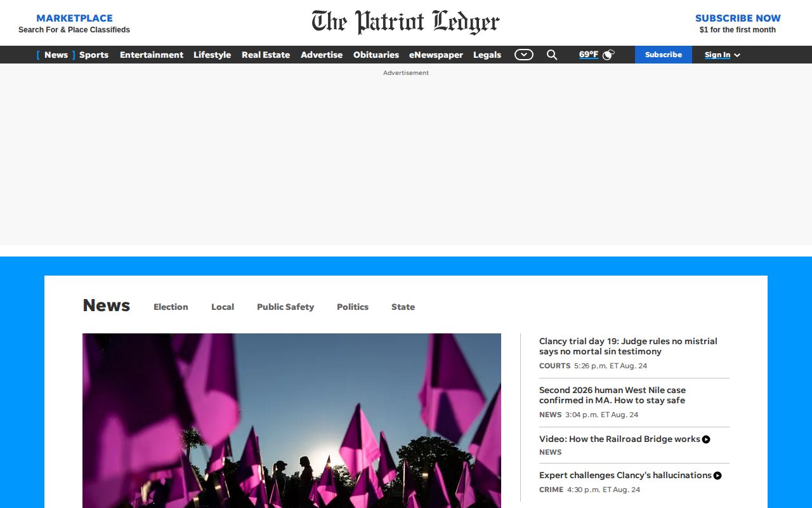Select the Local subsection tab
The width and height of the screenshot is (812, 508).
click(x=223, y=307)
